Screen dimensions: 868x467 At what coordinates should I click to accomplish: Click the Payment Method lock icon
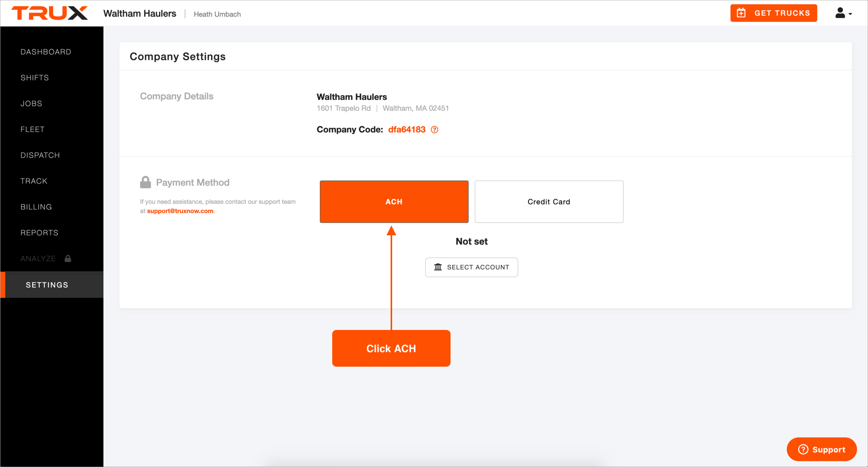point(146,182)
